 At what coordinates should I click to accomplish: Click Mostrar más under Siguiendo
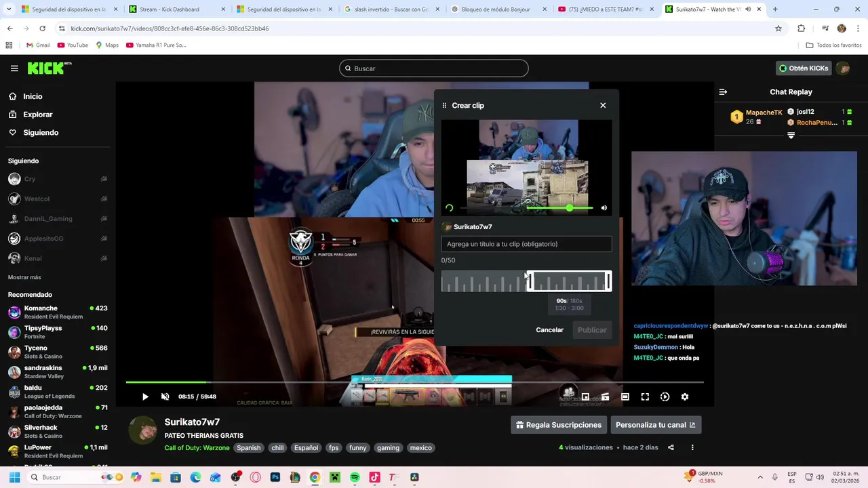[24, 277]
